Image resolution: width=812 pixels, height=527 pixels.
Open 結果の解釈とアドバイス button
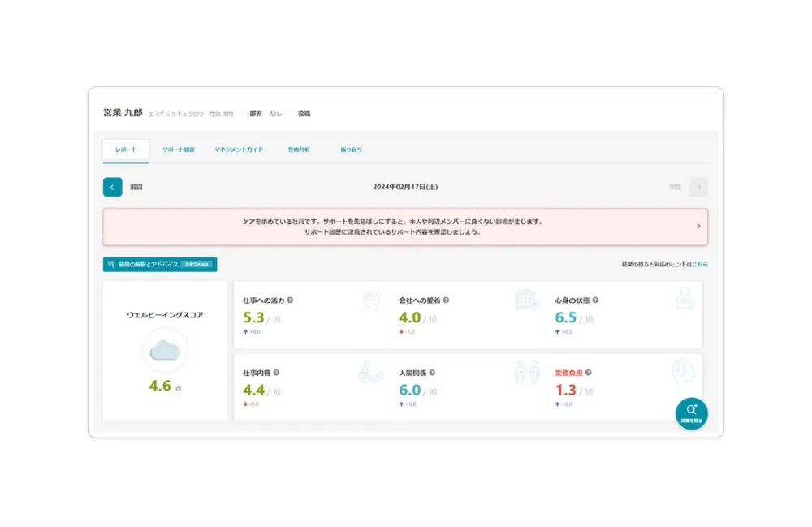(160, 264)
